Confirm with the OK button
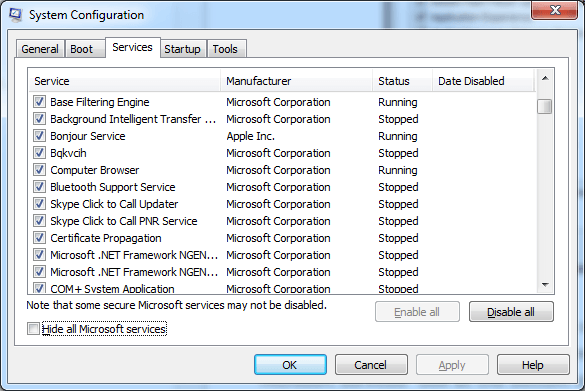The width and height of the screenshot is (585, 391). click(x=290, y=365)
